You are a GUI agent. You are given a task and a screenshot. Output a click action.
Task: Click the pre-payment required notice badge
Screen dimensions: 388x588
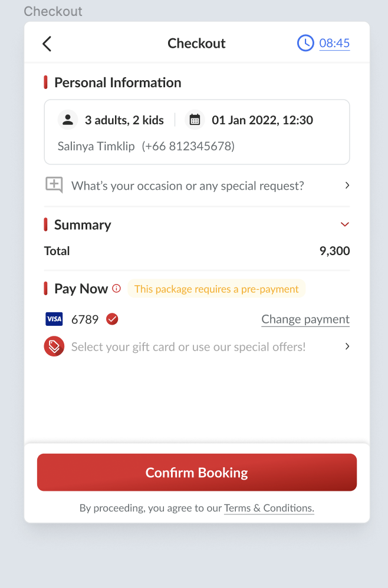coord(216,289)
